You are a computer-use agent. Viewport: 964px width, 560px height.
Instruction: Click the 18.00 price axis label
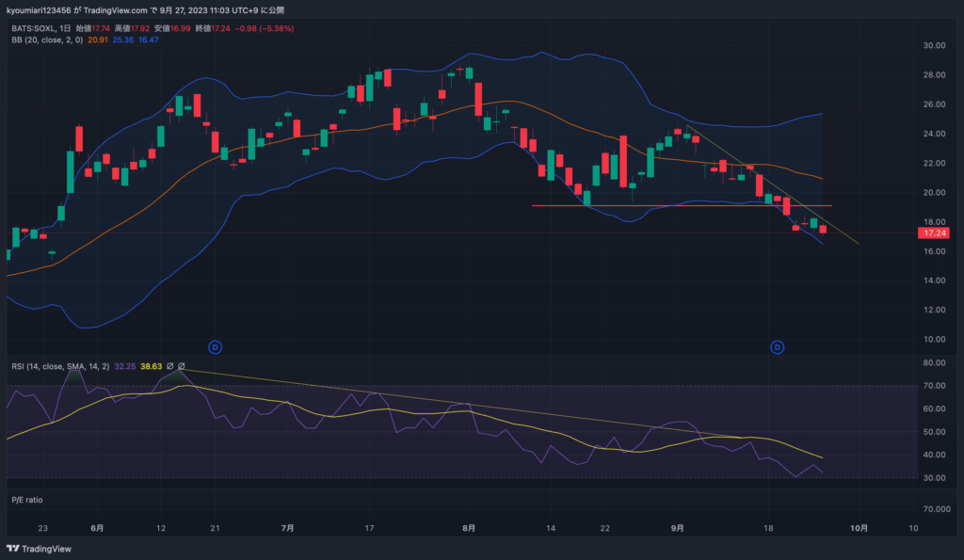(934, 222)
